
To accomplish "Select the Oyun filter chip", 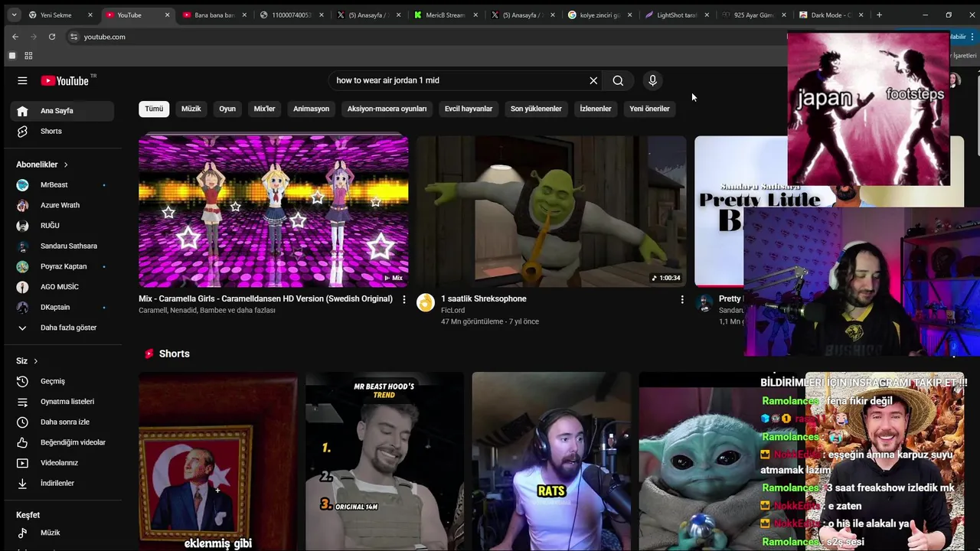I will tap(227, 109).
